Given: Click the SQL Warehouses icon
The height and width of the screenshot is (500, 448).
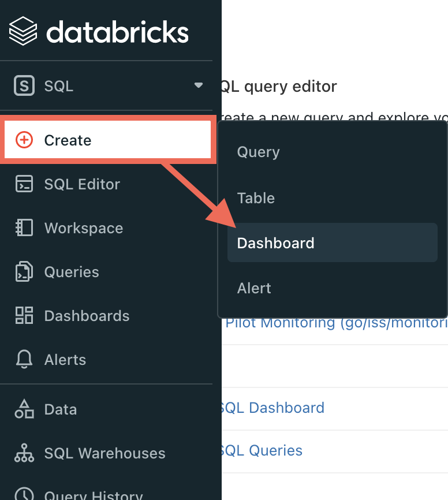Looking at the screenshot, I should pos(24,453).
